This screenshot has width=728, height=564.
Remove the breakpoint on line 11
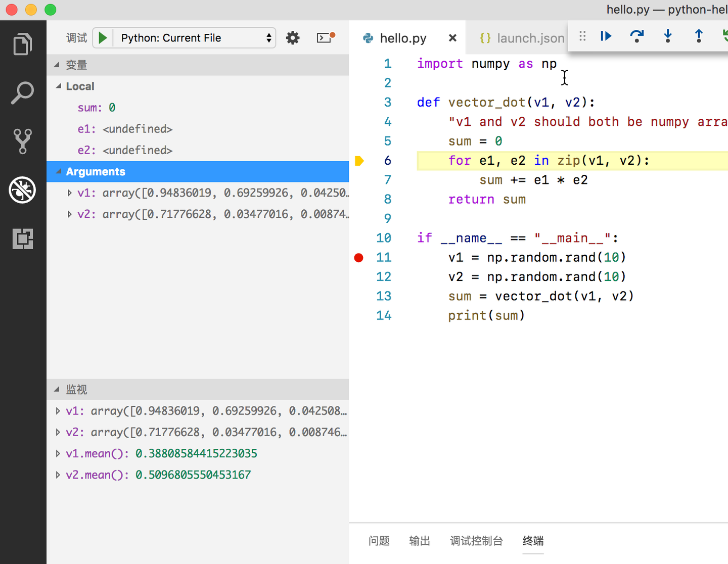tap(359, 258)
